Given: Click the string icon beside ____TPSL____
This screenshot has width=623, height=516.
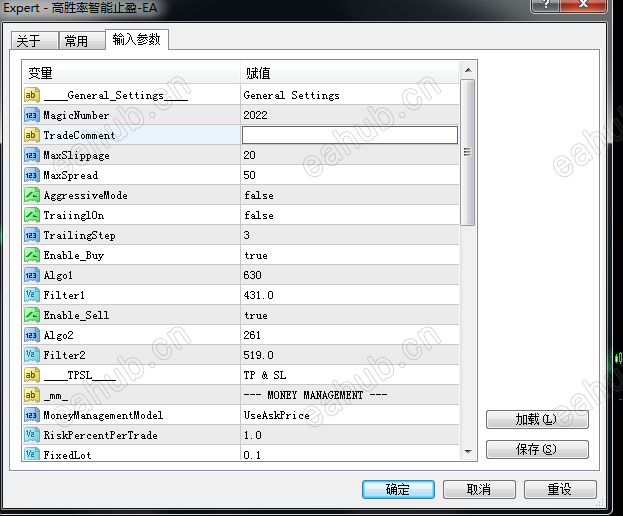Looking at the screenshot, I should pos(32,375).
